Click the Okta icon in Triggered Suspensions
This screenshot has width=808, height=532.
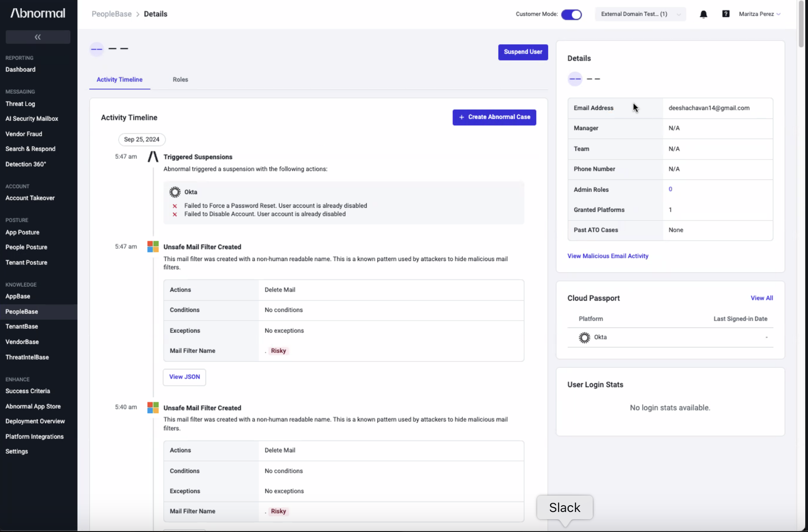[175, 192]
